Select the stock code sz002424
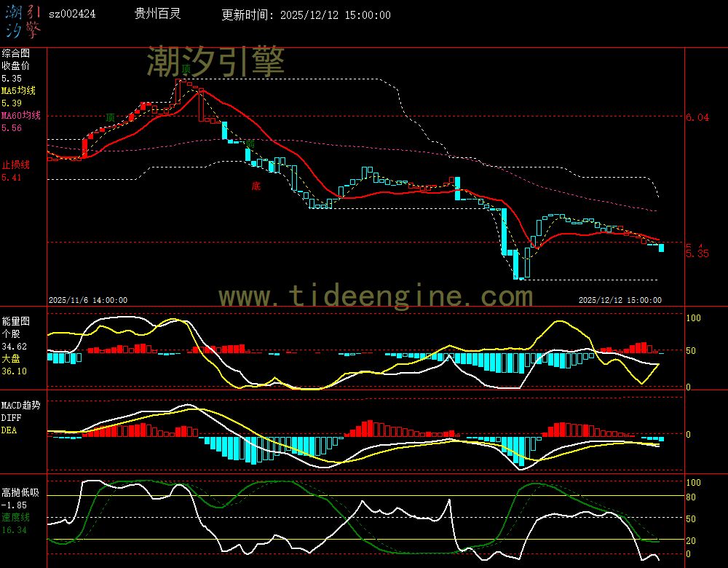The height and width of the screenshot is (568, 728). point(72,14)
